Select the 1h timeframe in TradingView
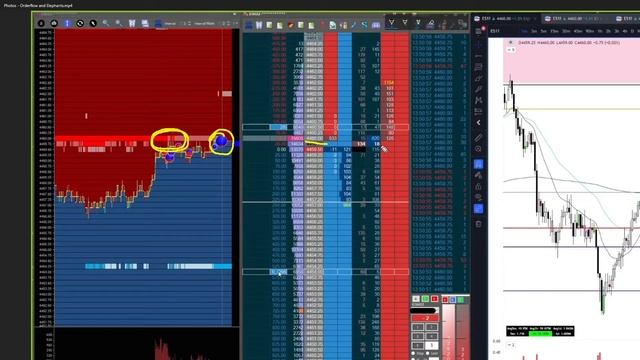 tap(600, 31)
